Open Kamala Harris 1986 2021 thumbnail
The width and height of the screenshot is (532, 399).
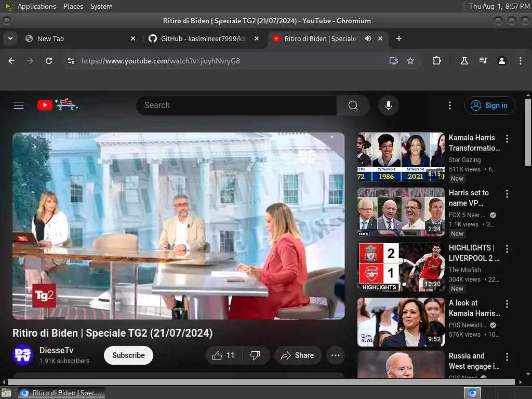tap(401, 156)
